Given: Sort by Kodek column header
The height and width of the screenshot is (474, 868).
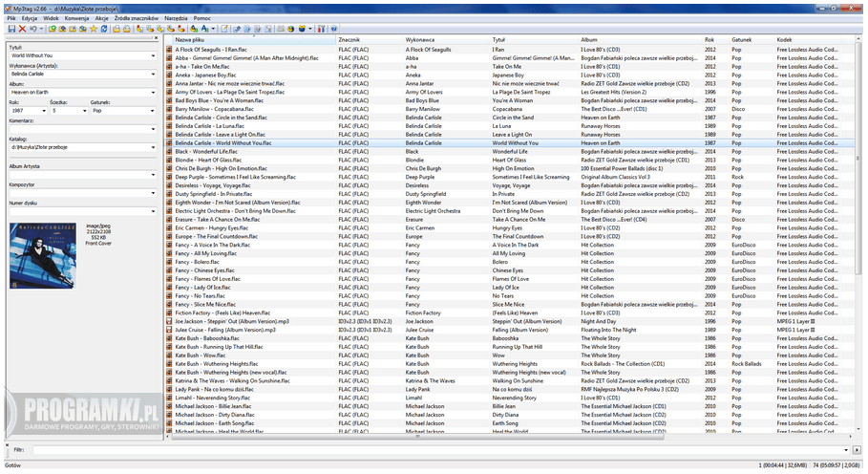Looking at the screenshot, I should (x=807, y=40).
